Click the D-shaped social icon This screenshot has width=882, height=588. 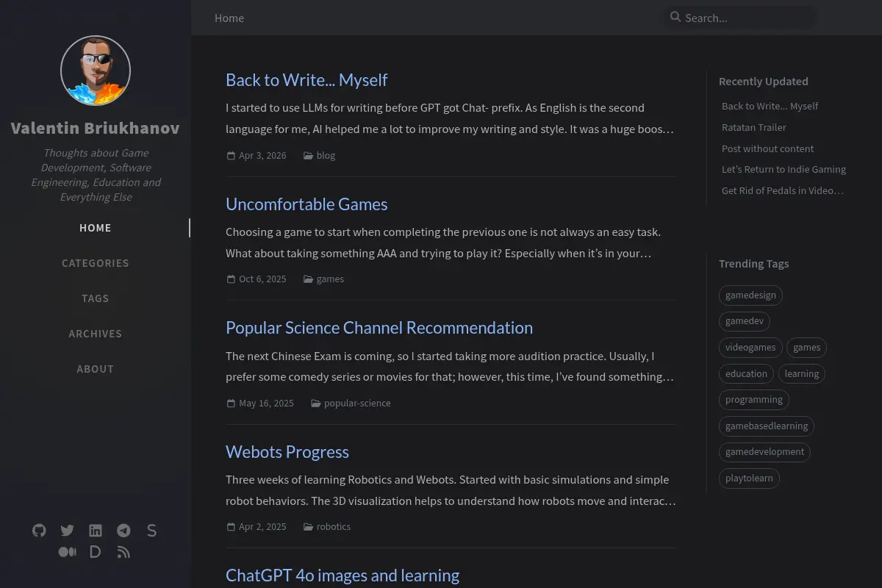[x=95, y=551]
